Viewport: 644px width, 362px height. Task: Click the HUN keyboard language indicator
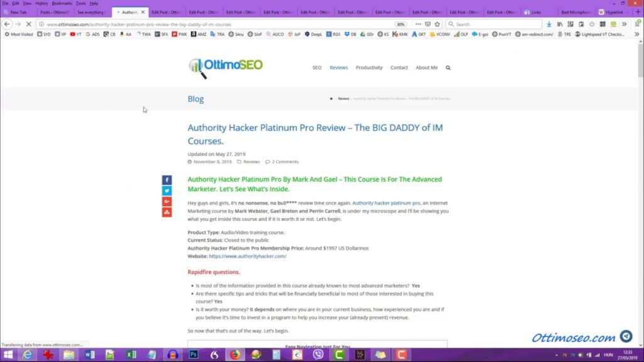pos(608,355)
